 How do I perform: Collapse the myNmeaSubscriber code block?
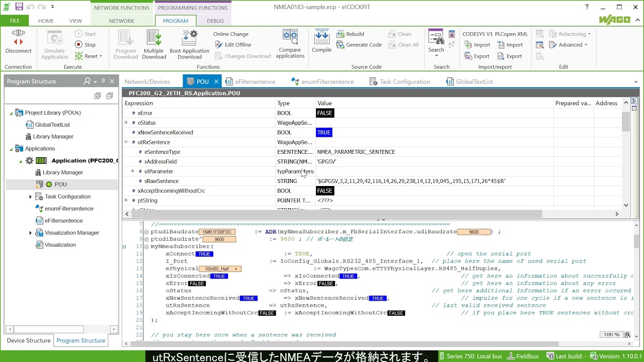(x=124, y=247)
